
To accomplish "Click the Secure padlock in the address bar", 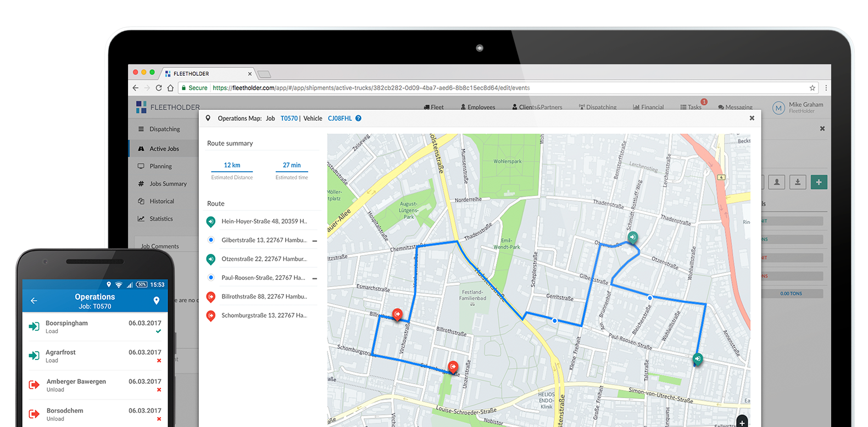I will click(184, 88).
